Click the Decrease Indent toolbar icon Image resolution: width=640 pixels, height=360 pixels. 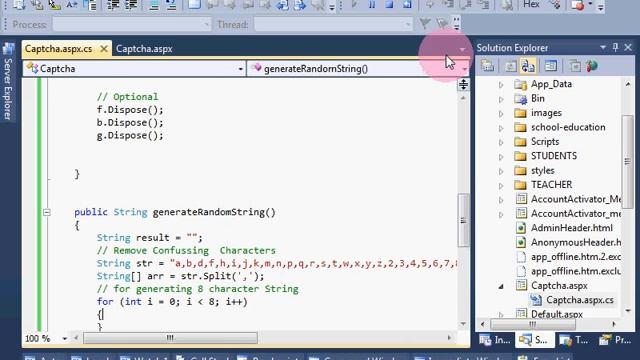click(x=113, y=5)
